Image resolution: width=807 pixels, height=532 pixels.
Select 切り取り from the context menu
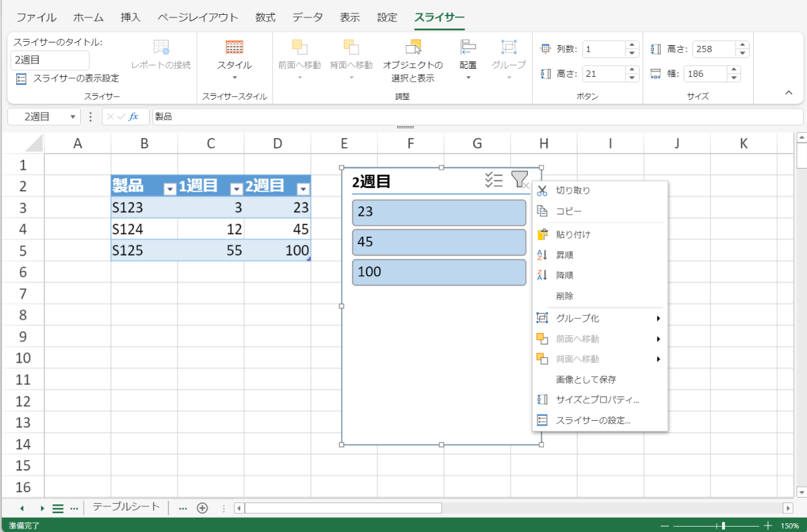[572, 191]
